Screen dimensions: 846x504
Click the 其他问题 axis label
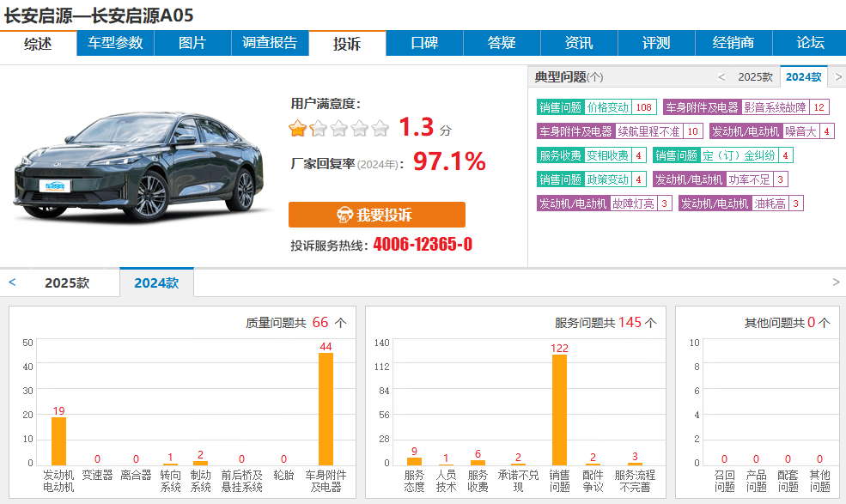(819, 481)
